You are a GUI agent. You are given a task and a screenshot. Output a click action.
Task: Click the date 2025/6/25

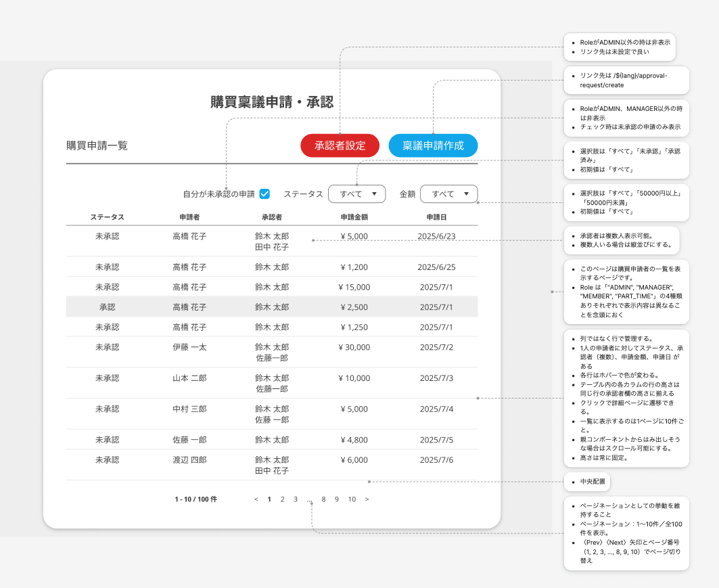click(436, 267)
